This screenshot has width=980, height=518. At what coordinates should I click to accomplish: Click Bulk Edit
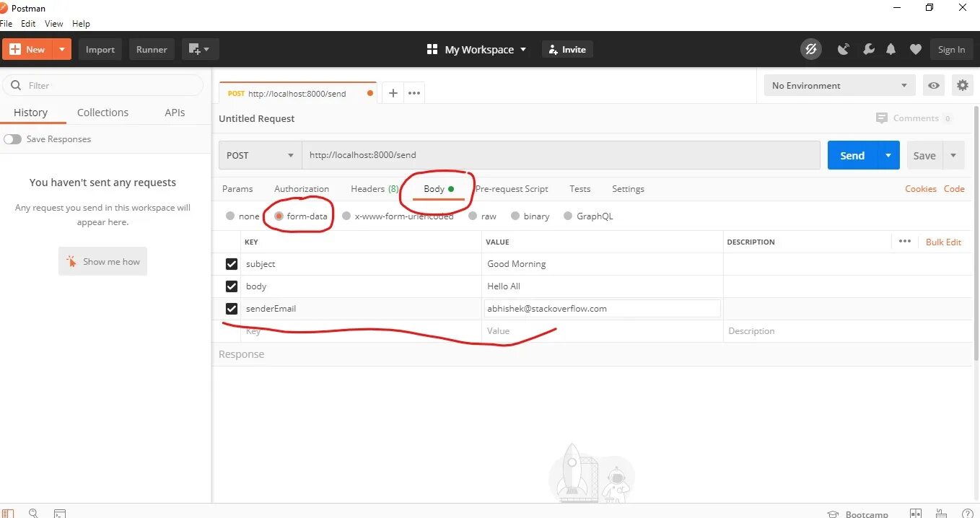tap(943, 242)
